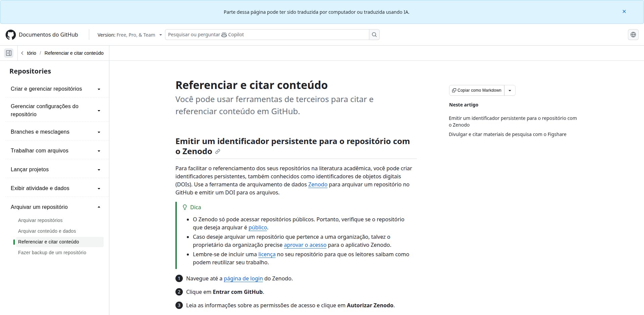Click the Emitir um identificador persistente heading
Screen dimensions: 644x315
click(292, 146)
